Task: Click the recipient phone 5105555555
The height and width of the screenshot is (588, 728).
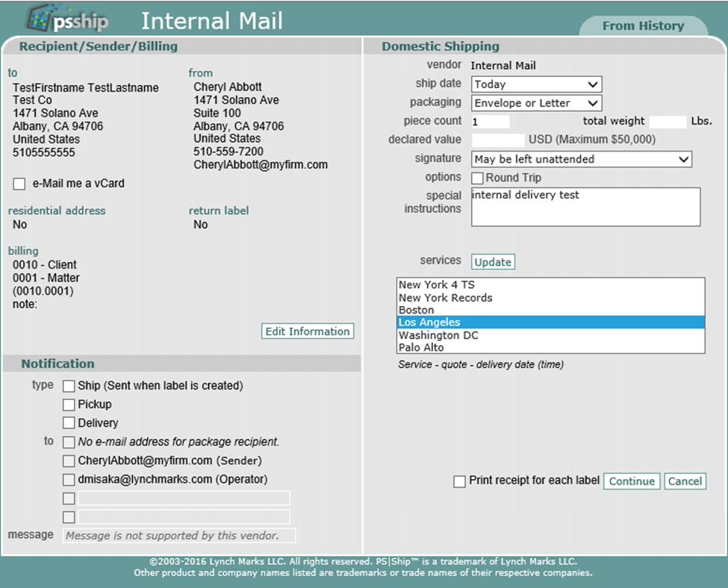Action: (x=43, y=153)
